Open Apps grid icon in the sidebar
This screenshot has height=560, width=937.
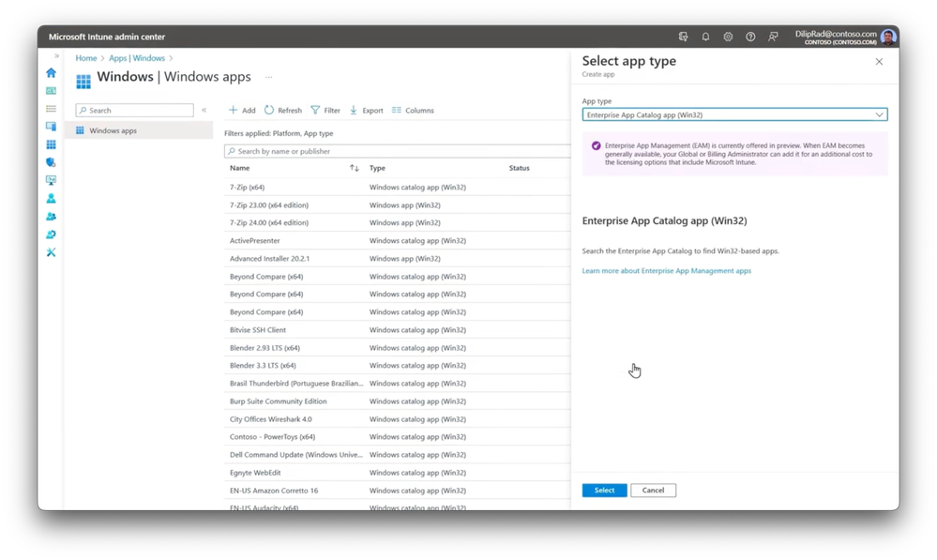tap(51, 144)
